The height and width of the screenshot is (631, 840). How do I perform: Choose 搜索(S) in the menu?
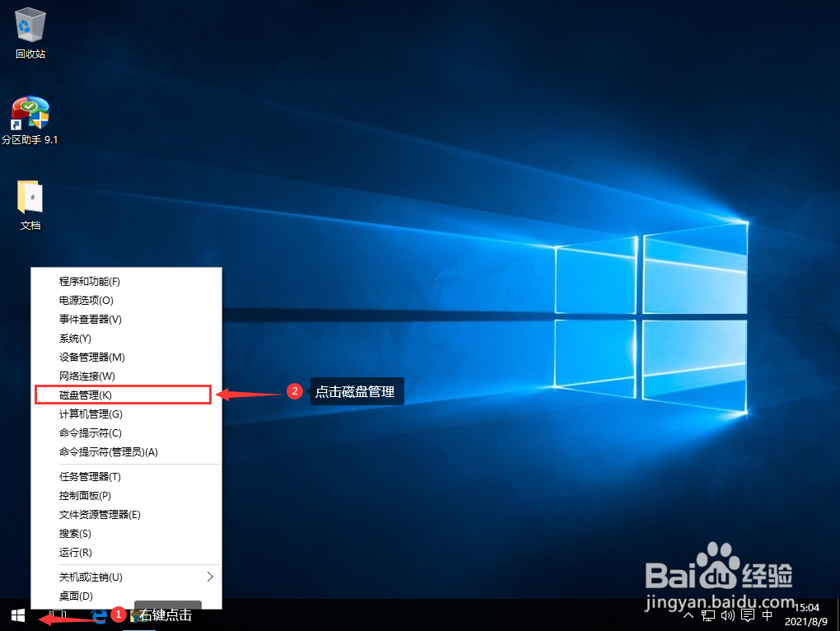click(127, 534)
